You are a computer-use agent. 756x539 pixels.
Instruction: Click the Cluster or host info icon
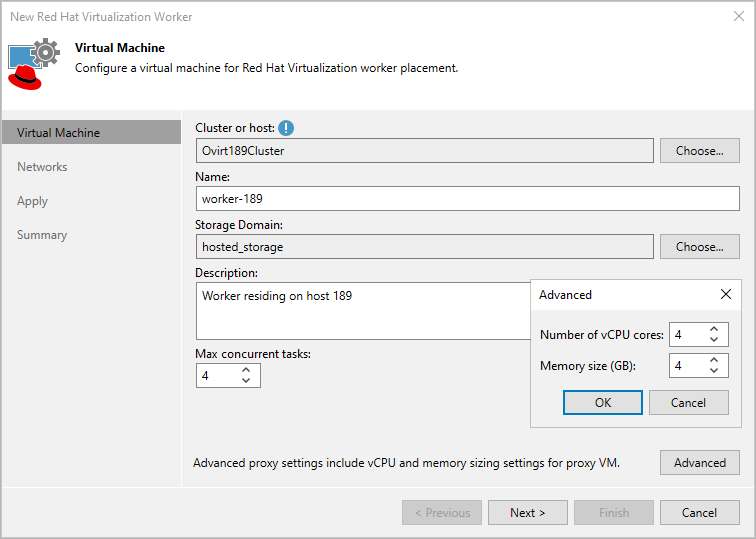[x=286, y=128]
